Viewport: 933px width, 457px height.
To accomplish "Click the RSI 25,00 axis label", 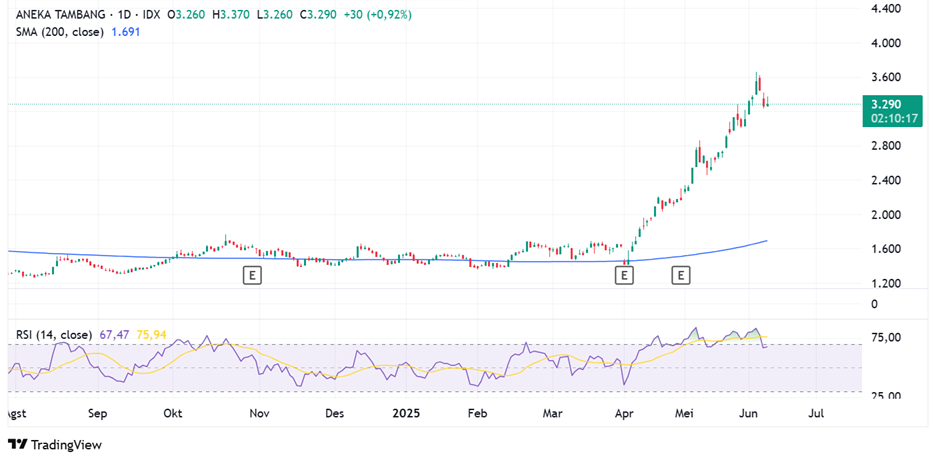I will 886,396.
